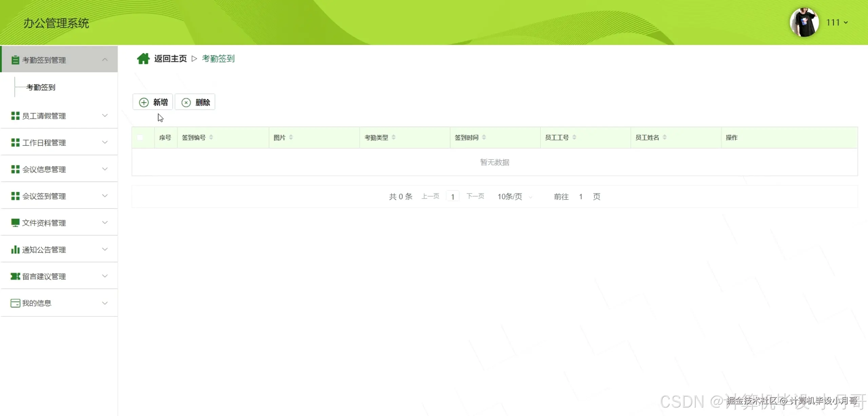The width and height of the screenshot is (868, 416).
Task: Click the ticket icon beside 留言建议管理
Action: pos(15,276)
